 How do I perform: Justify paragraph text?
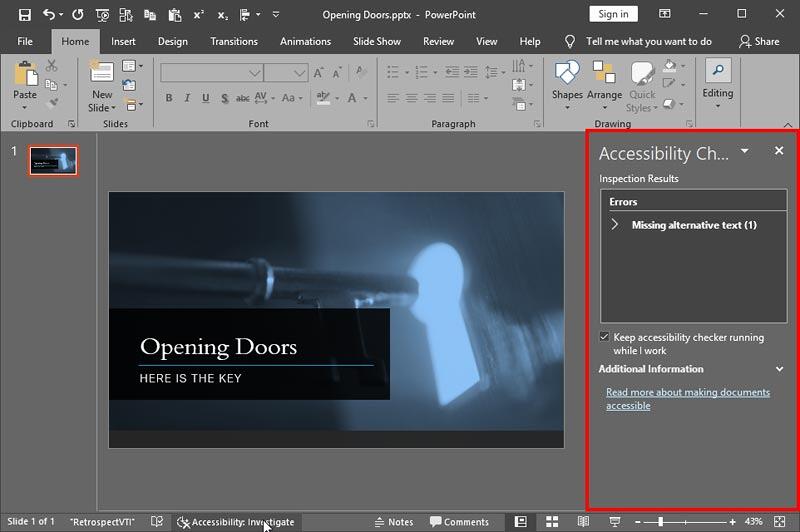(448, 98)
